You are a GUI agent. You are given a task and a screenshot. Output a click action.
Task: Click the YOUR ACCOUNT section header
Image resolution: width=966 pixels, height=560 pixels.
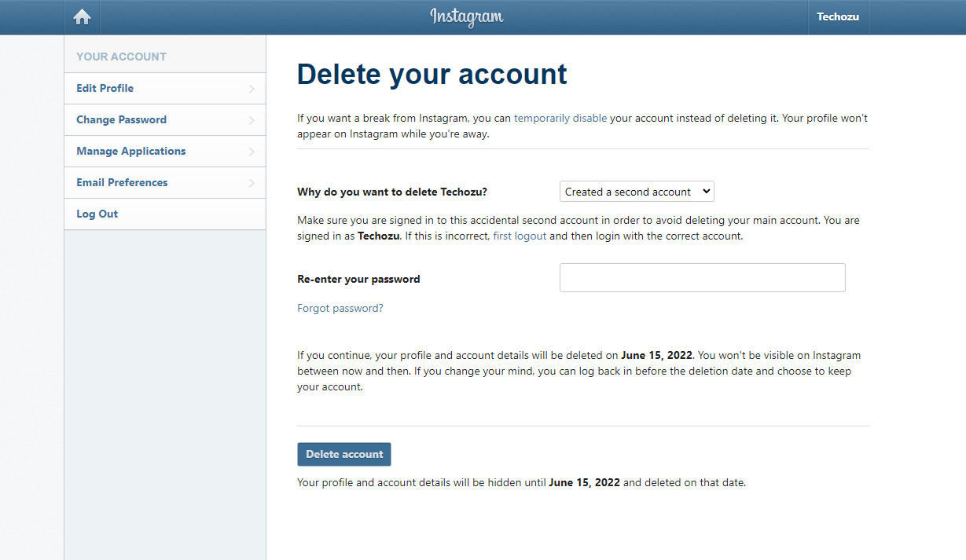(121, 56)
